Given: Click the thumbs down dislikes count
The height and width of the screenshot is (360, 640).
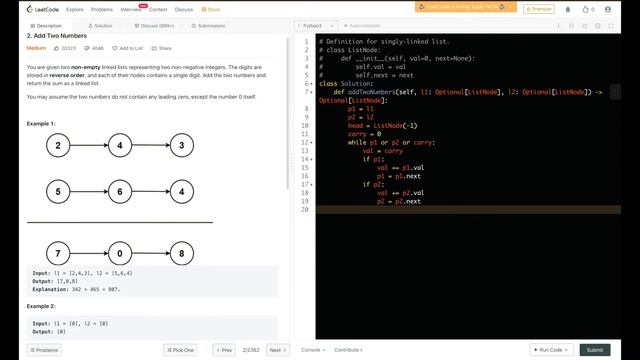Looking at the screenshot, I should tap(94, 48).
